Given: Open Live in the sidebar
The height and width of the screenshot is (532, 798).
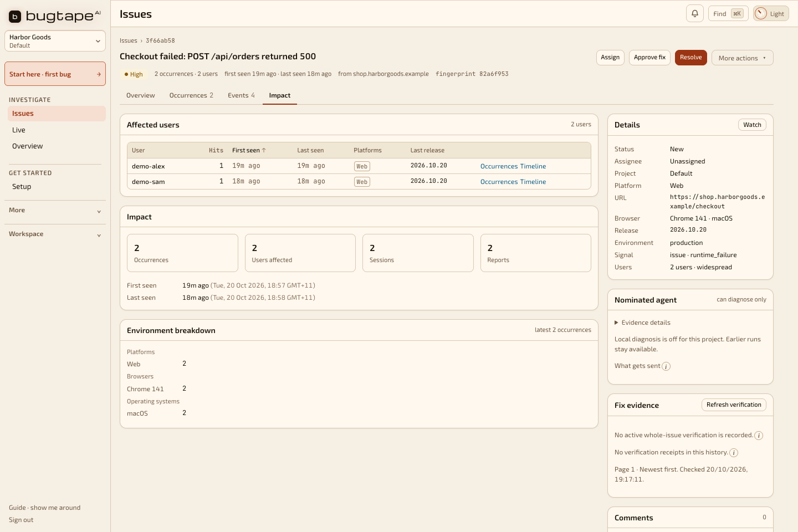Looking at the screenshot, I should pos(57,130).
